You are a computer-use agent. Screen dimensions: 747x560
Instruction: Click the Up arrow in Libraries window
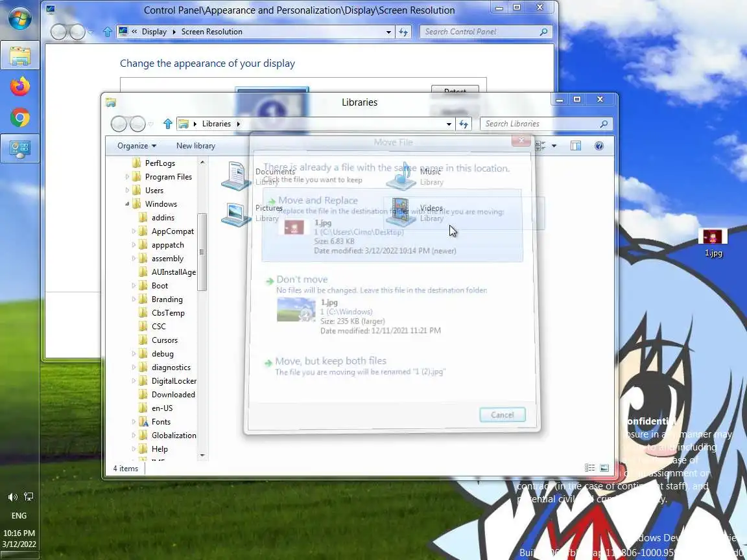(167, 124)
